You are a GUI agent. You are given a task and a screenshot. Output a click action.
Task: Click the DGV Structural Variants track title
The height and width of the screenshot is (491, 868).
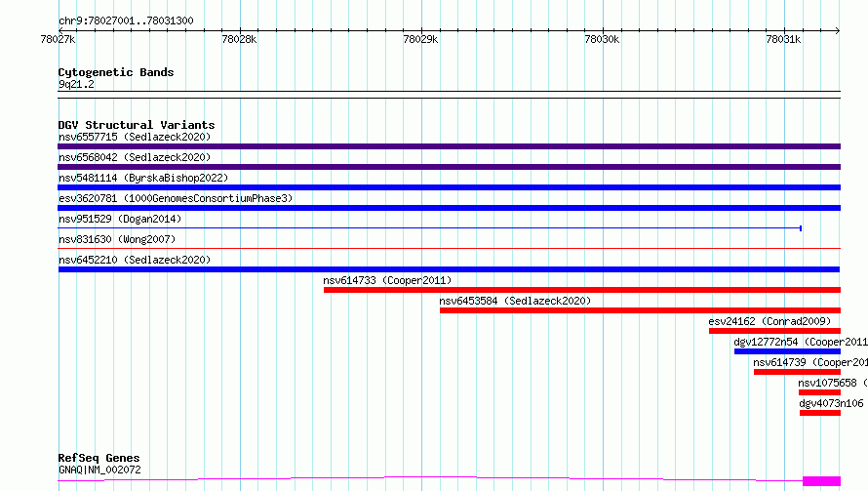[137, 125]
